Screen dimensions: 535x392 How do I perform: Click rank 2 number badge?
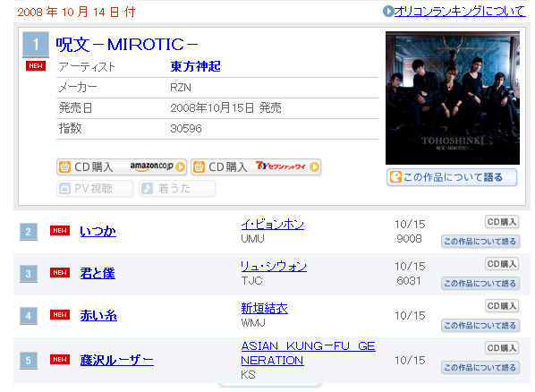pyautogui.click(x=29, y=232)
